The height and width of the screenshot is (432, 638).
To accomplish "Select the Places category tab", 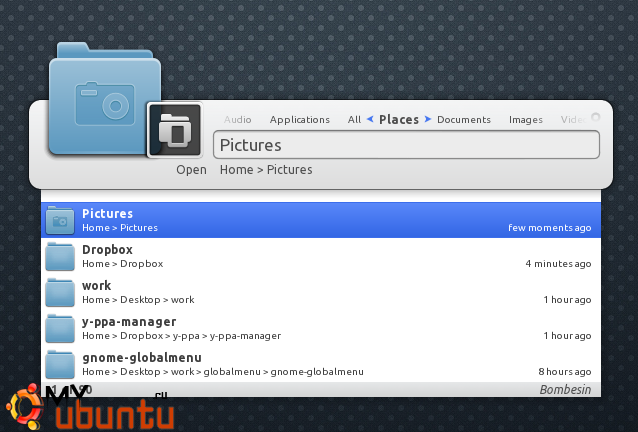I will click(399, 120).
